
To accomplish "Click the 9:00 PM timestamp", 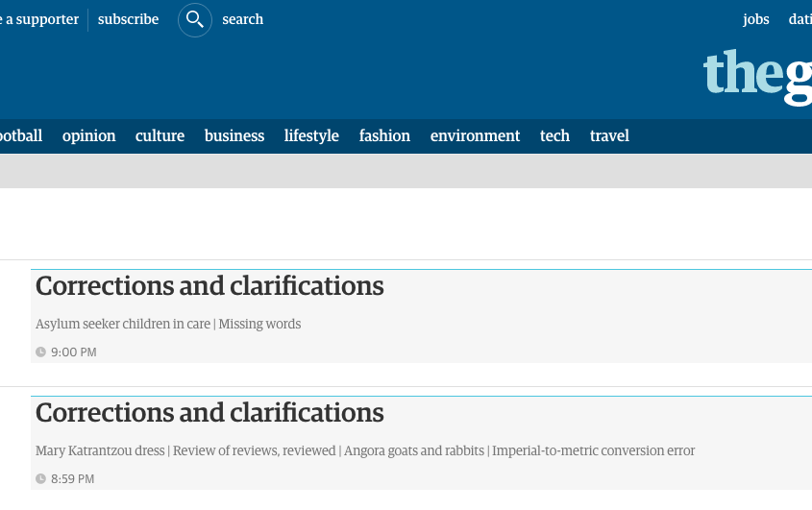I will (74, 352).
